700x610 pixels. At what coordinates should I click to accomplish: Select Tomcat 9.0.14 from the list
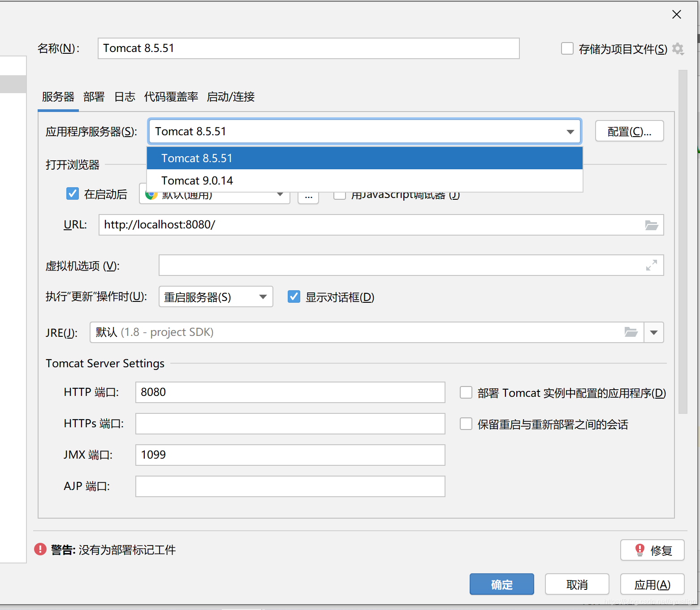(365, 180)
